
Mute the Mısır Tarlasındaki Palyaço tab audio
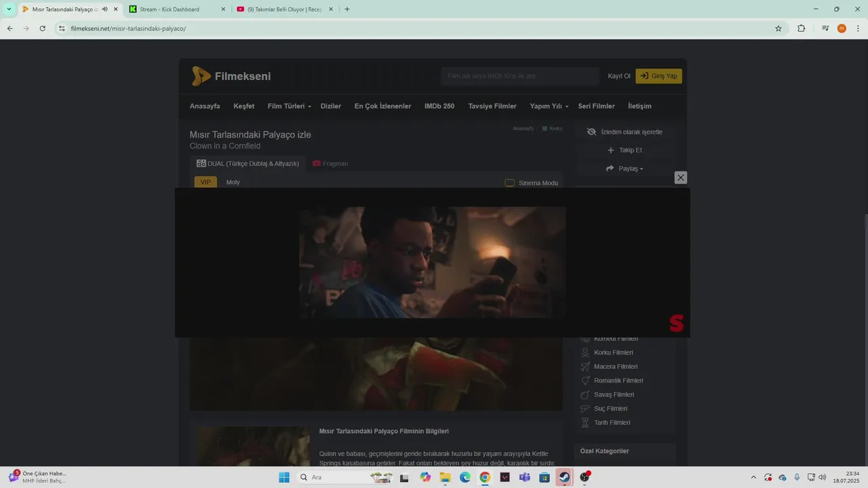[x=105, y=9]
